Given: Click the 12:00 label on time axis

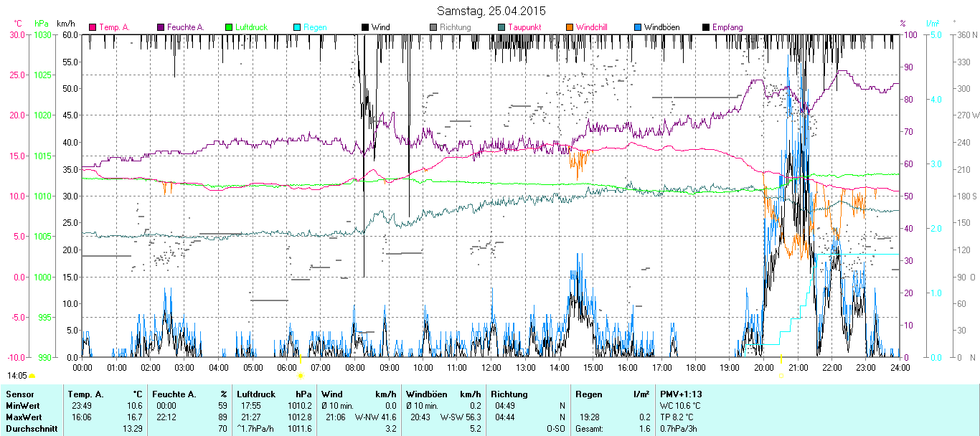Looking at the screenshot, I should pos(491,367).
